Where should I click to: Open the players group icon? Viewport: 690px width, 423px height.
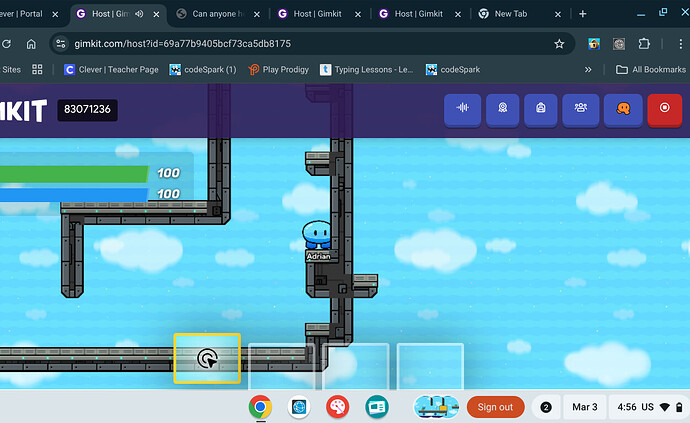(580, 109)
